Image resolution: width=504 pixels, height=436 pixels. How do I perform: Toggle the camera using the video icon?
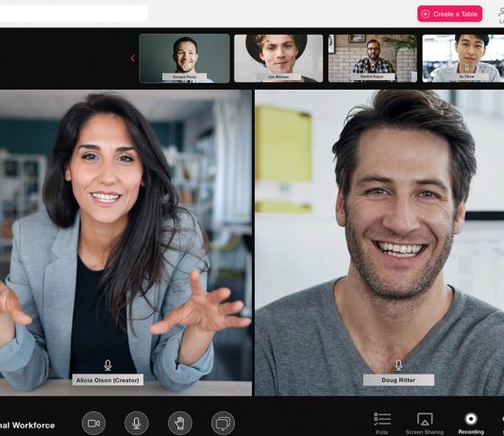point(93,423)
